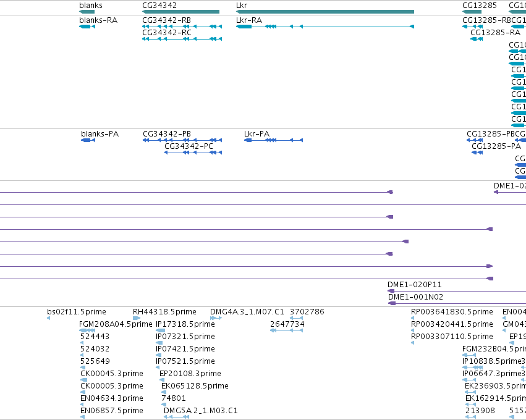Click the CG34342-PB protein label
The width and height of the screenshot is (526, 420).
tap(167, 134)
